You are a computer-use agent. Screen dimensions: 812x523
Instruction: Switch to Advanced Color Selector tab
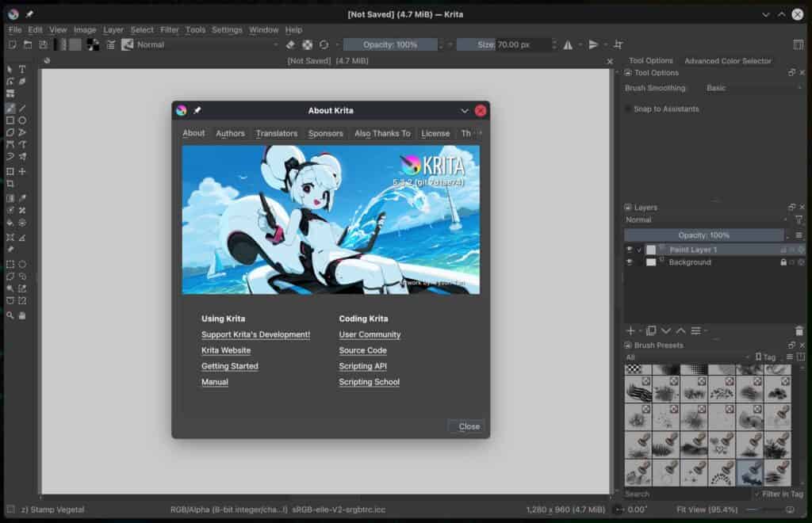728,61
